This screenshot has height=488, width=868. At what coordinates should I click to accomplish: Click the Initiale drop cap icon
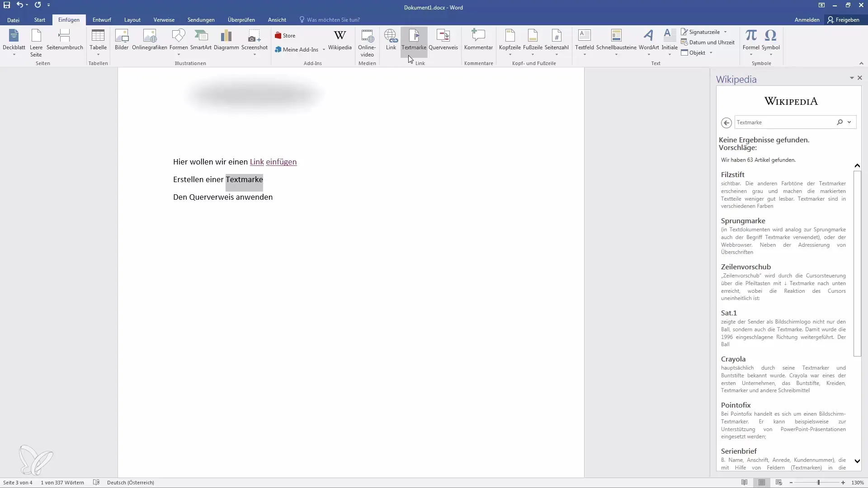670,42
